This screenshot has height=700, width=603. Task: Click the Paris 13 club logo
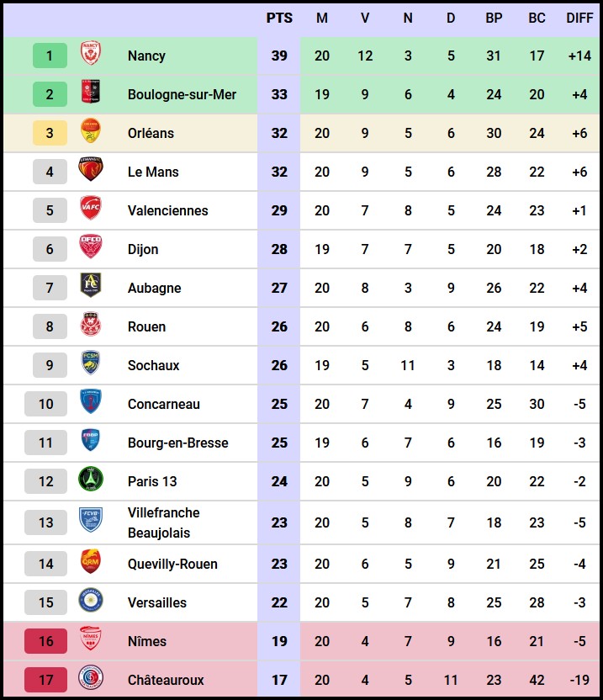91,481
